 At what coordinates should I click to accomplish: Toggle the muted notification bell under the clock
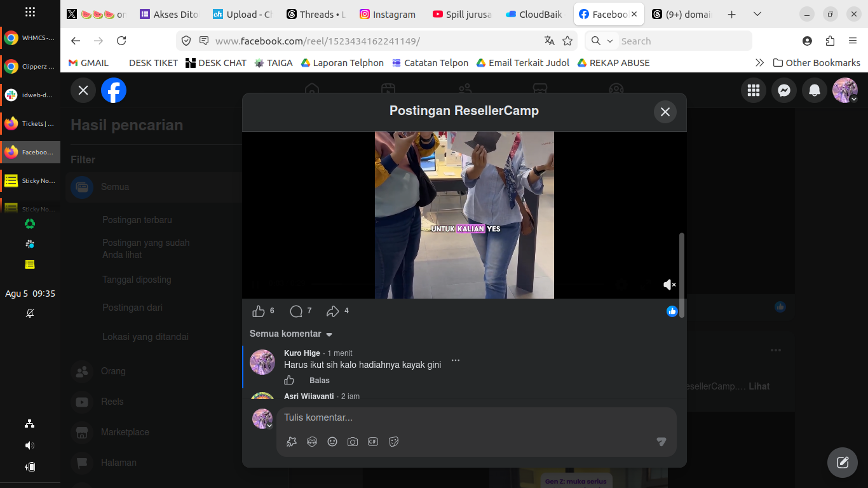30,313
